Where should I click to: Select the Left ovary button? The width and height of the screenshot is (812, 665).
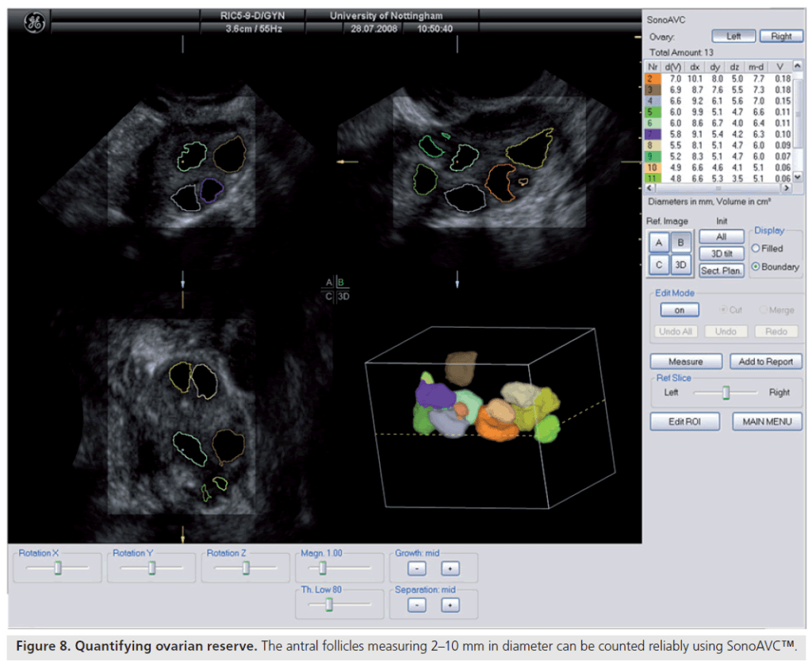[x=733, y=36]
